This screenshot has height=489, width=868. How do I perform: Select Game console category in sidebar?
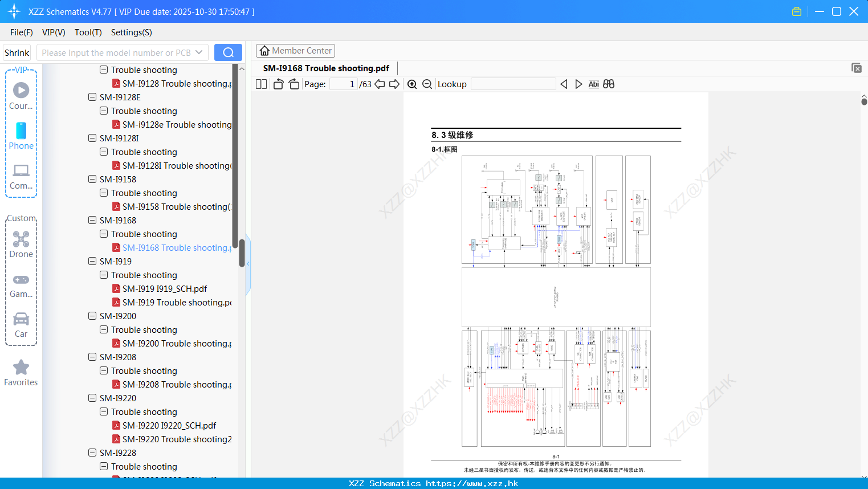click(x=21, y=286)
